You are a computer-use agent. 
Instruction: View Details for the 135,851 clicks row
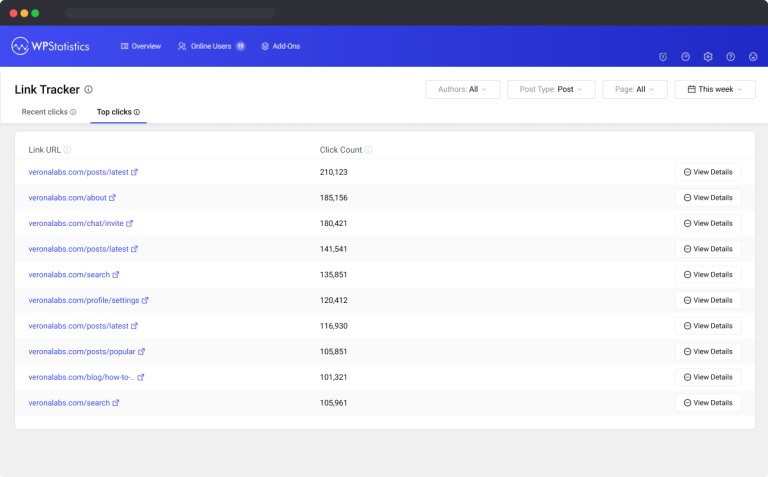(x=708, y=275)
